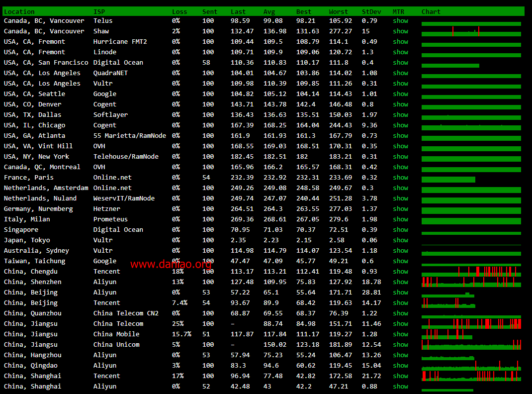
Task: Select the latency chart for Jiangsu China Telecom
Action: pyautogui.click(x=471, y=324)
